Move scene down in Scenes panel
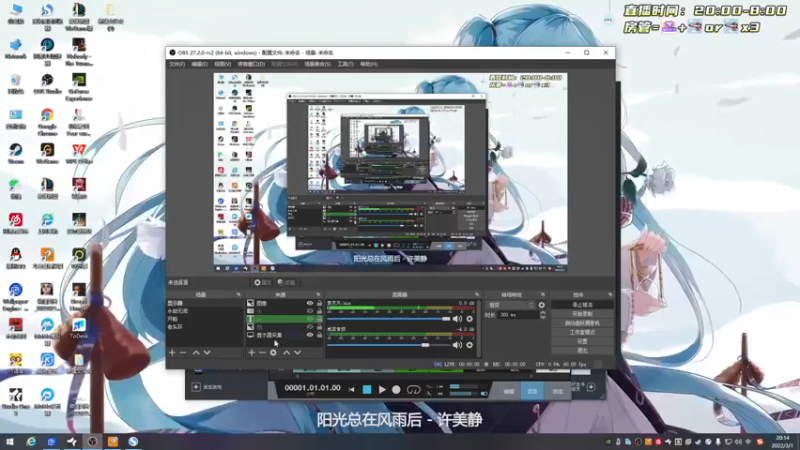 (207, 353)
